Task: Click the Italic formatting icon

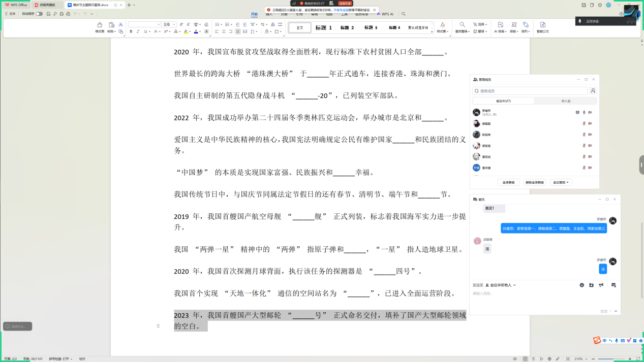Action: pyautogui.click(x=138, y=31)
